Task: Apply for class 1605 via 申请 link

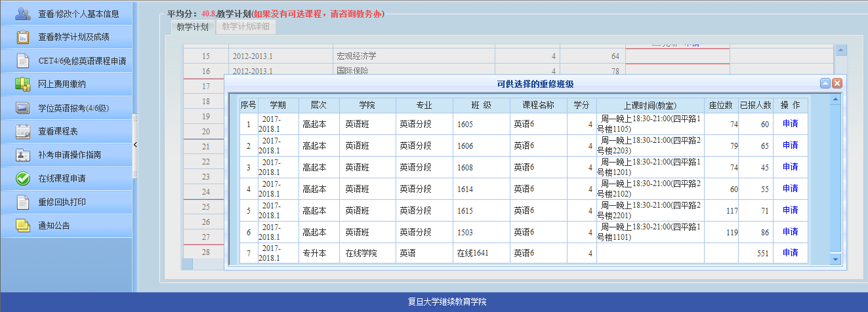Action: coord(790,124)
